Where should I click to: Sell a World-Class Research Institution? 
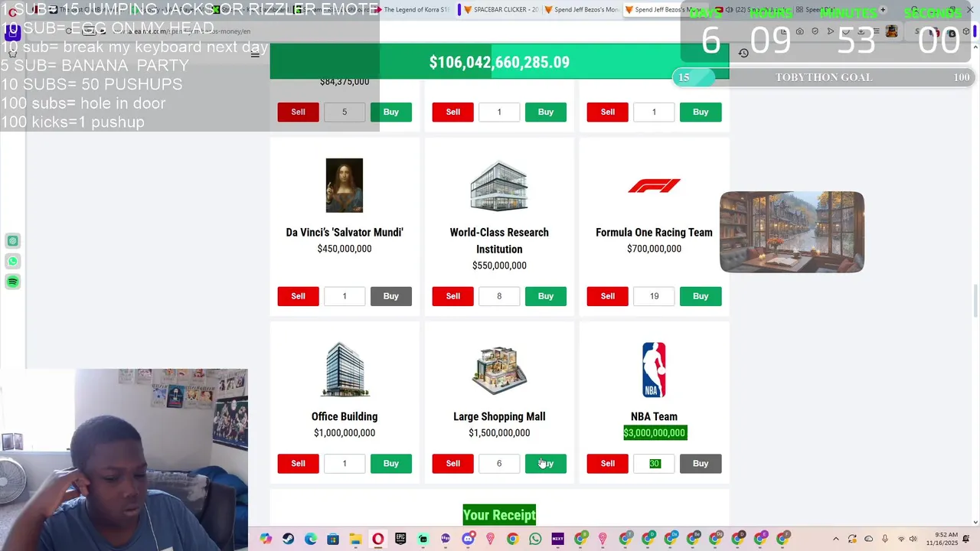pyautogui.click(x=452, y=296)
